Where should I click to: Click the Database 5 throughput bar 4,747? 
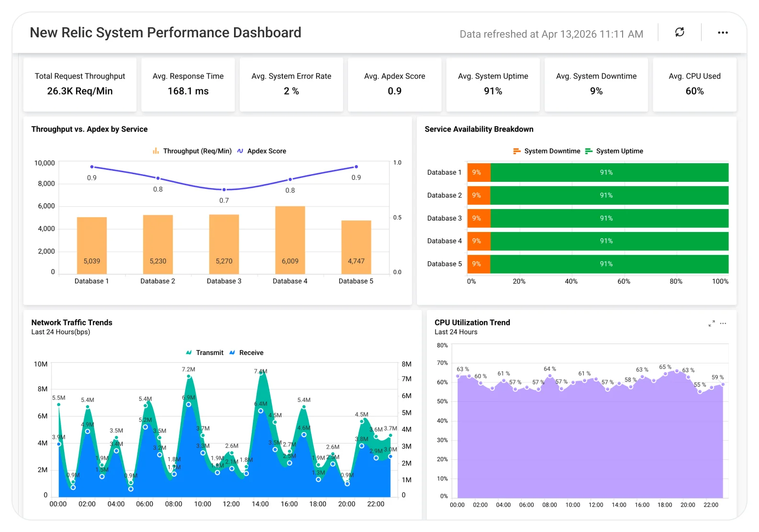(356, 247)
